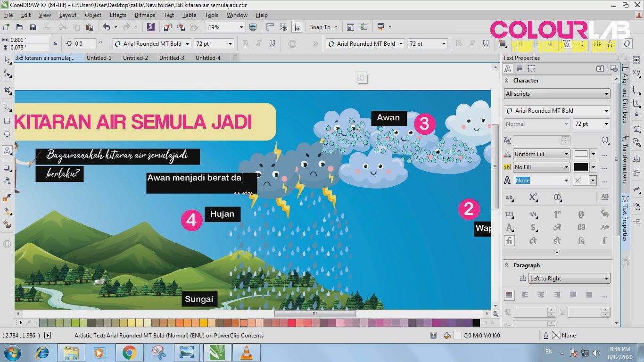644x362 pixels.
Task: Show Frame settings in Text Properties
Action: tap(531, 68)
